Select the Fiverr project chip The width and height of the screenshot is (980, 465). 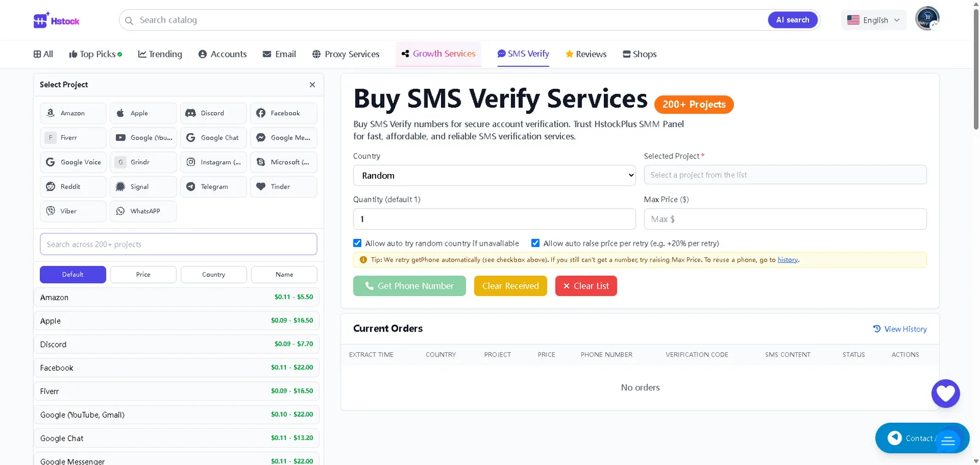point(73,138)
